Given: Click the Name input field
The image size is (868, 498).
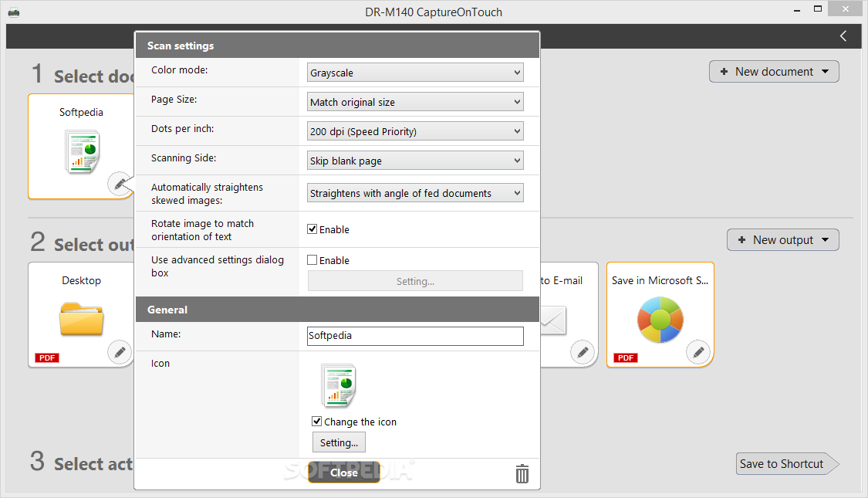Looking at the screenshot, I should (x=415, y=336).
